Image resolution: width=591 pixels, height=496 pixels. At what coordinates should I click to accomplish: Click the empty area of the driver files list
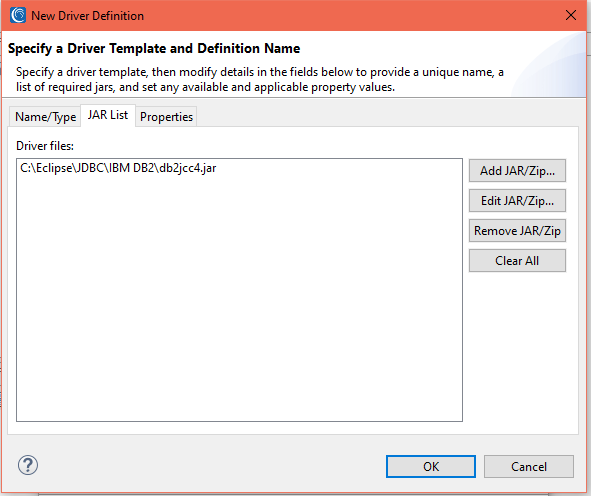point(239,298)
